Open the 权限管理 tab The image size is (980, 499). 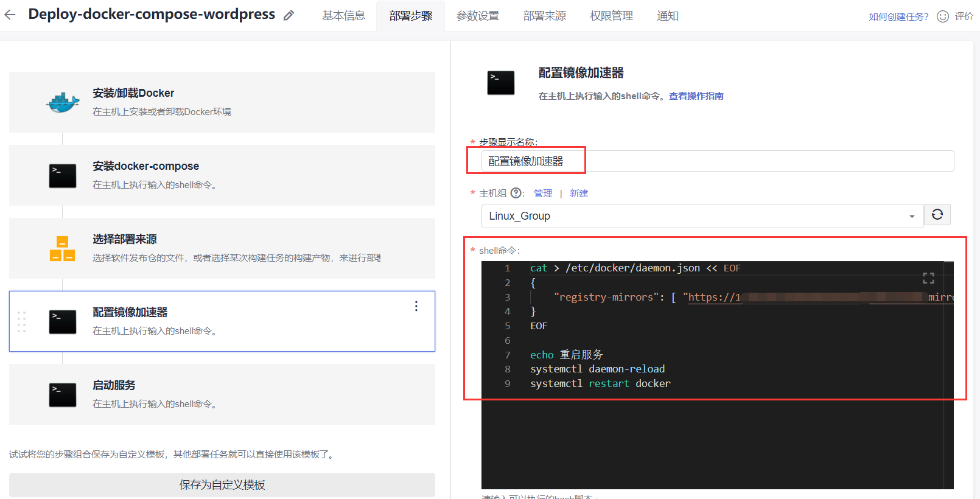(x=612, y=16)
